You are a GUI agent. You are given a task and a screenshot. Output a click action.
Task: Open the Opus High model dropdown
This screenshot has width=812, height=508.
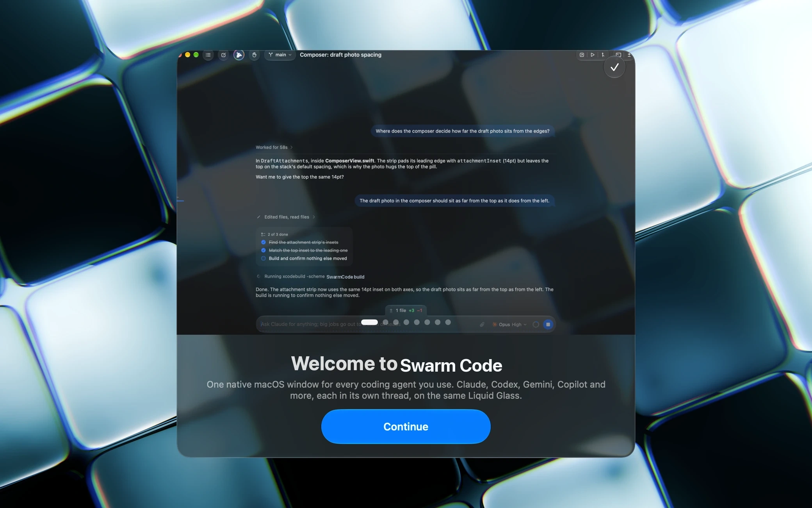pyautogui.click(x=509, y=324)
